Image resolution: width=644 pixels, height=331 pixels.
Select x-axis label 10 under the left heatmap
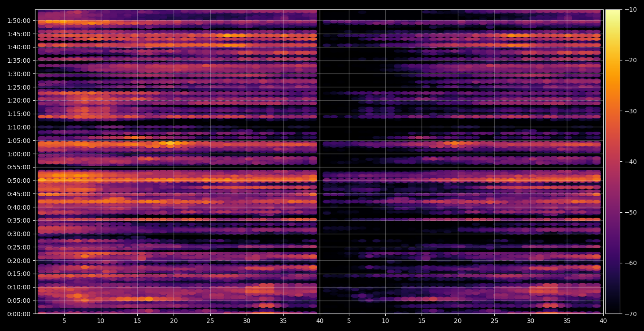(100, 321)
